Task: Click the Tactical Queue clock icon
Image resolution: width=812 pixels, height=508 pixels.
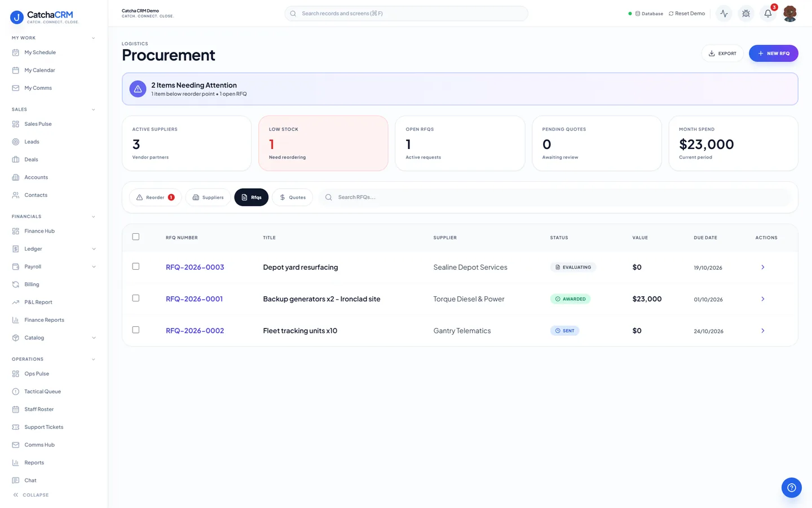Action: click(16, 392)
